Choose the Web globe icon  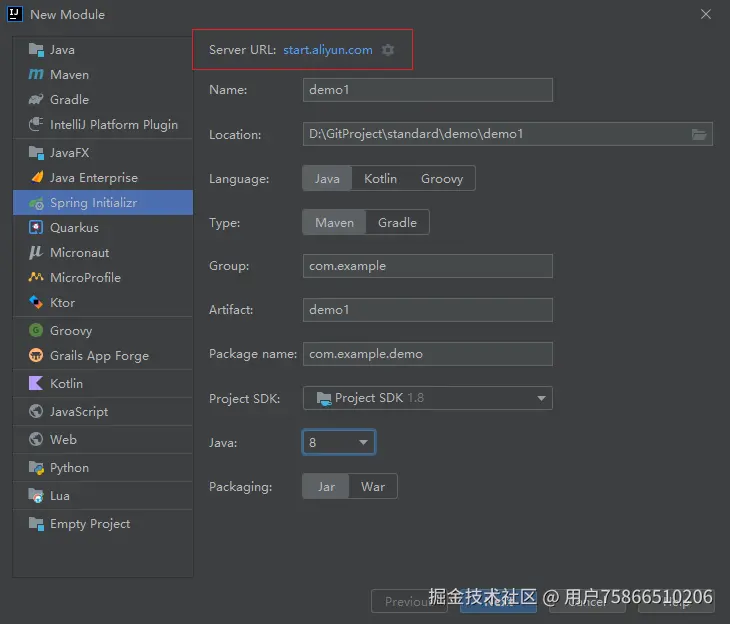[x=36, y=439]
